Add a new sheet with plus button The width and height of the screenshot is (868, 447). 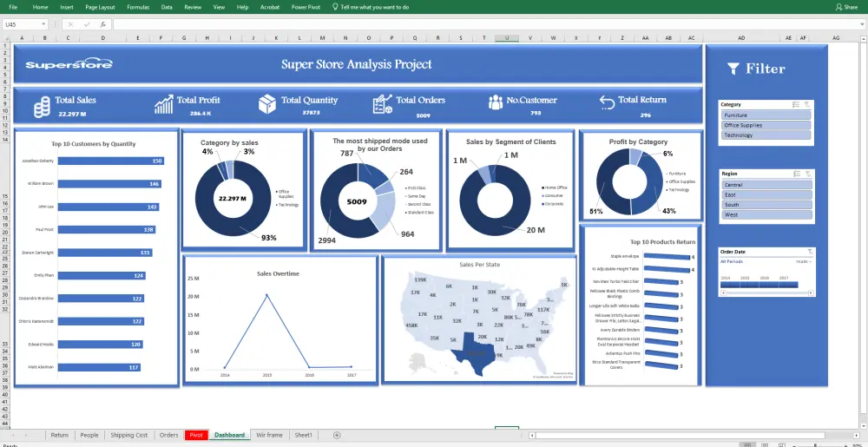click(337, 436)
